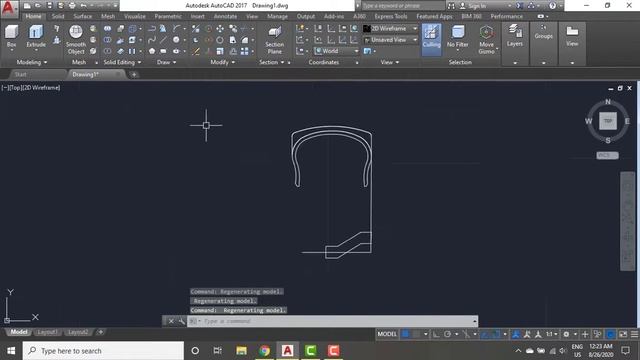640x360 pixels.
Task: Click the Workspace switching gear icon
Action: 566,334
